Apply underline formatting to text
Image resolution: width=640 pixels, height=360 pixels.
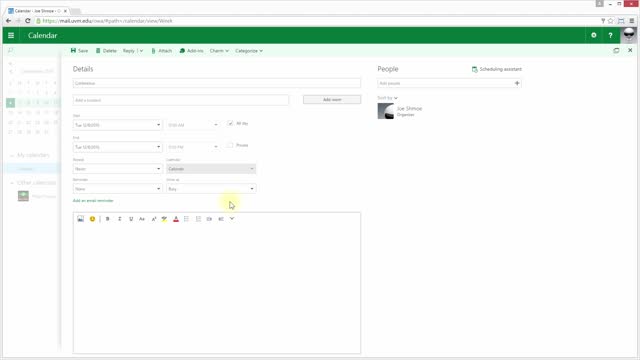tap(131, 219)
